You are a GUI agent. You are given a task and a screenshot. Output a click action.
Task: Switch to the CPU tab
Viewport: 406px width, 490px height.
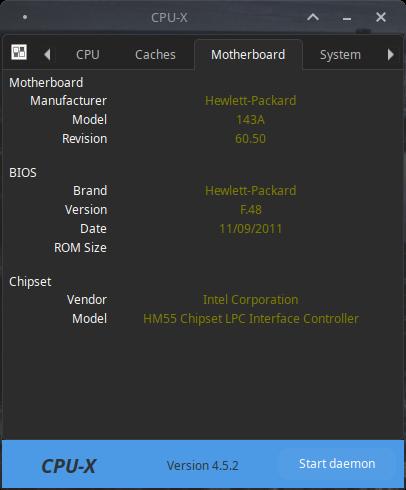[88, 55]
